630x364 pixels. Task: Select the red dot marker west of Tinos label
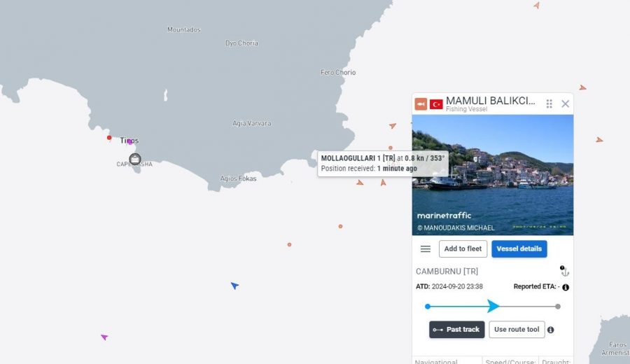(x=109, y=138)
